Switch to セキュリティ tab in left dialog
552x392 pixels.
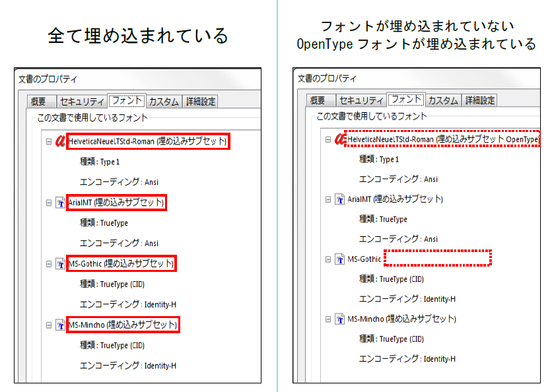point(82,102)
